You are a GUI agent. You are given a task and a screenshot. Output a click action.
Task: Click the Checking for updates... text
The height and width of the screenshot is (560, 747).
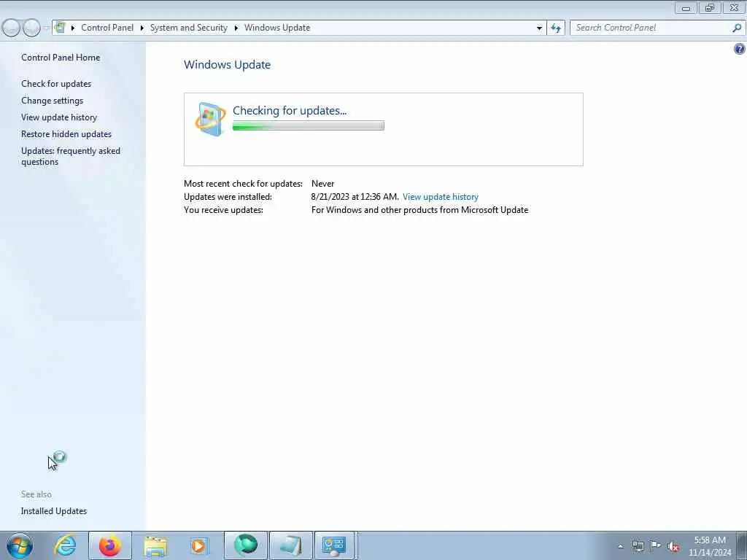pos(290,111)
